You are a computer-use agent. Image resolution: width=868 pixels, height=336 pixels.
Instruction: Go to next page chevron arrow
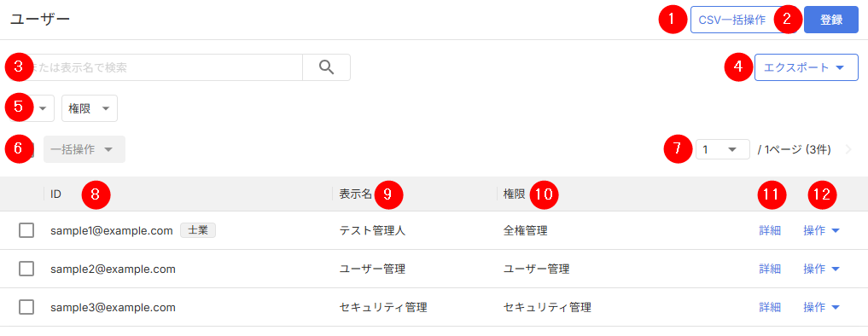(x=848, y=149)
